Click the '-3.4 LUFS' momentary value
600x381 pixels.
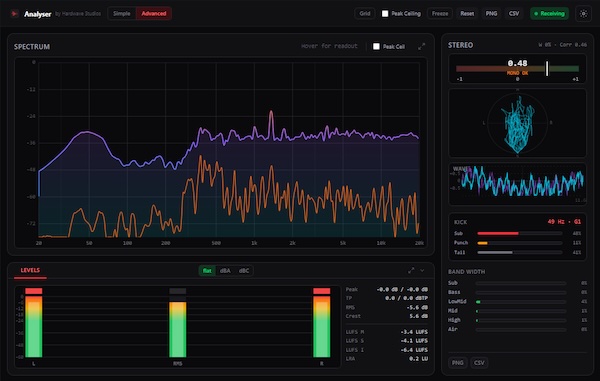[x=414, y=332]
